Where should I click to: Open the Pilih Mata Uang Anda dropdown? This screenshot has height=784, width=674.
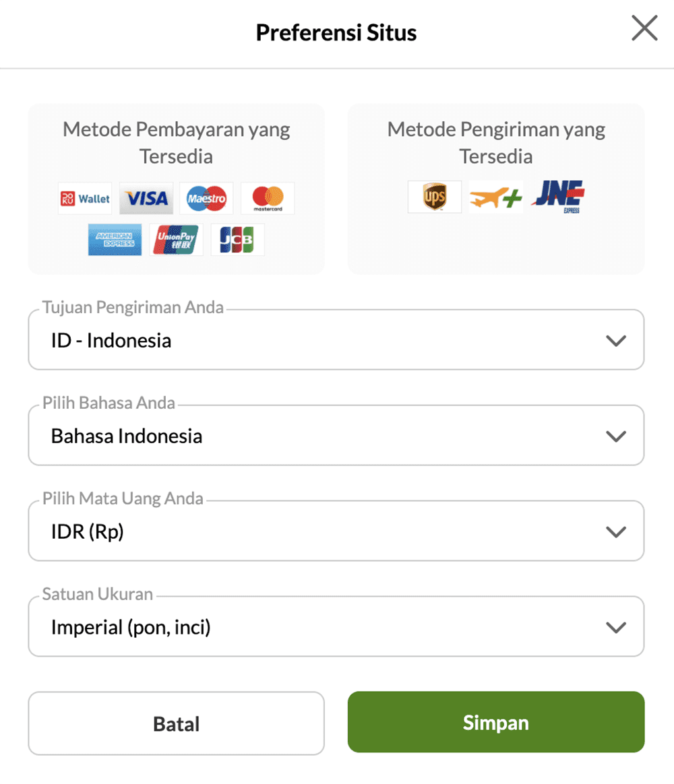(336, 531)
